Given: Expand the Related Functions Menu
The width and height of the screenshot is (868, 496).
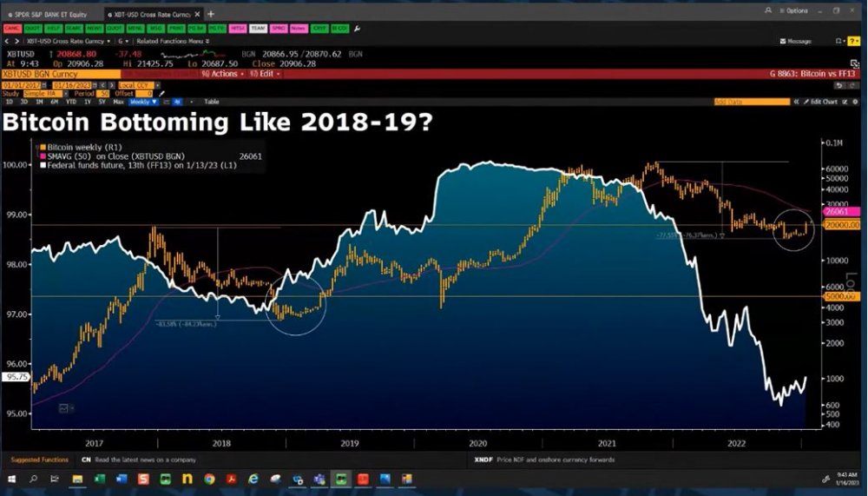Looking at the screenshot, I should coord(173,41).
